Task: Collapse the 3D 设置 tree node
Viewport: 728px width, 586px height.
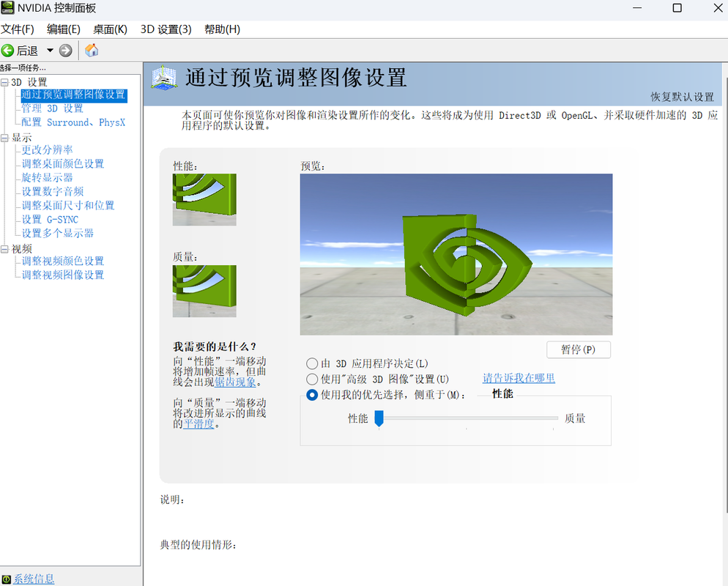Action: pos(4,83)
